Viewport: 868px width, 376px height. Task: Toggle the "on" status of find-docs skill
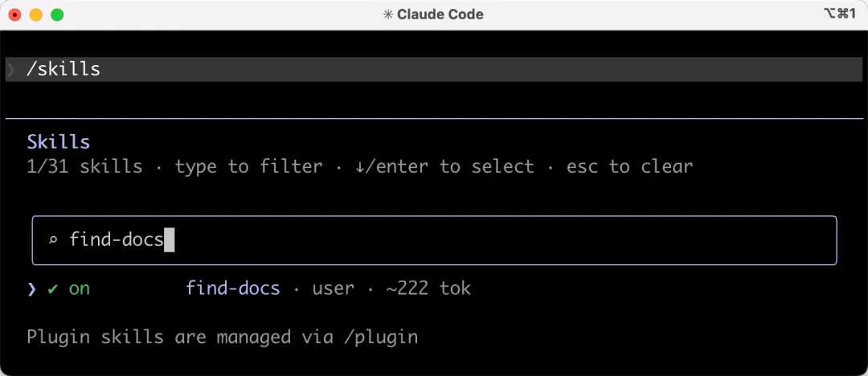click(79, 288)
